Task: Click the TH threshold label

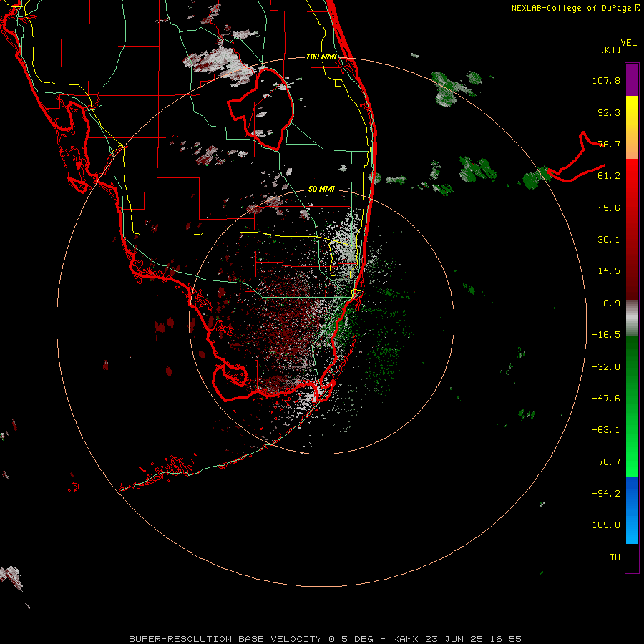Action: 615,557
